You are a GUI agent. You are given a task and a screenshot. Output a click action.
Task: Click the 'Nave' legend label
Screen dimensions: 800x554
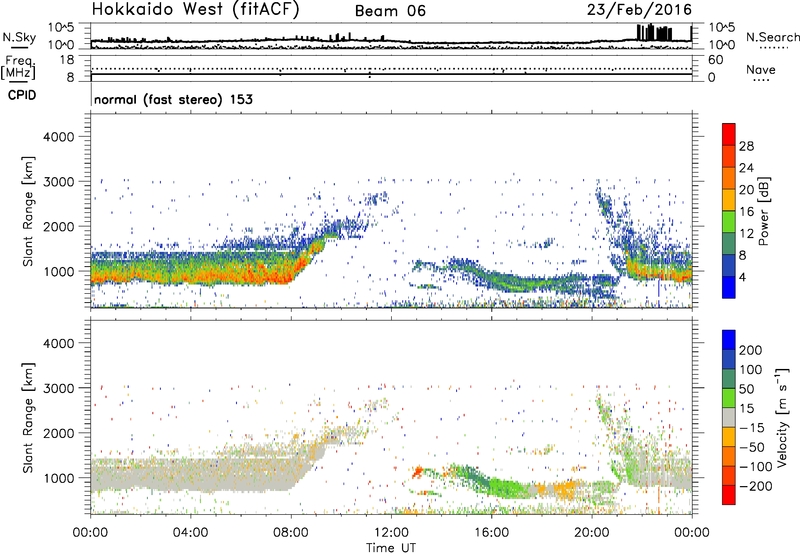pos(761,69)
